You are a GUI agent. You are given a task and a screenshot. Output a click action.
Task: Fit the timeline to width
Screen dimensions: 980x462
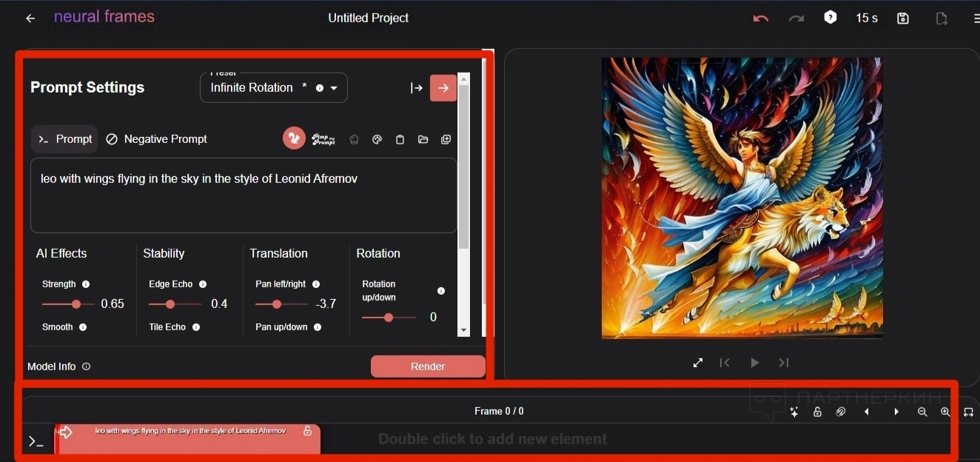(968, 412)
